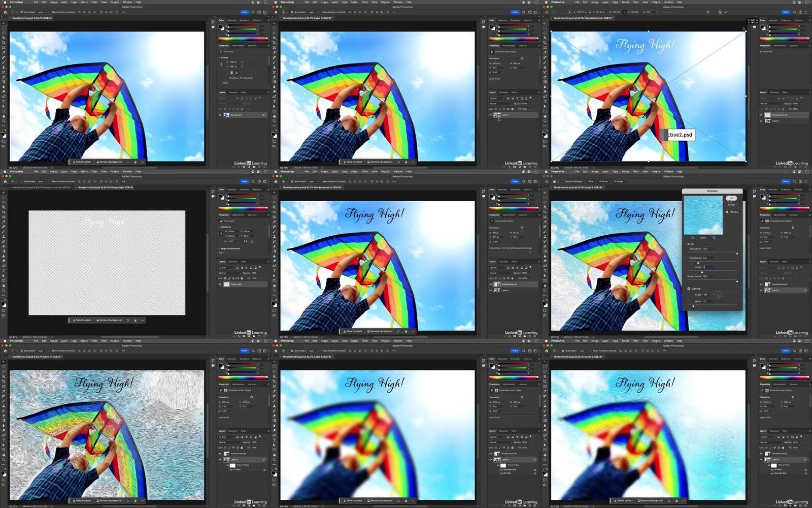Collapse the Canvas section in the Background-layer window's Properties

click(x=220, y=57)
